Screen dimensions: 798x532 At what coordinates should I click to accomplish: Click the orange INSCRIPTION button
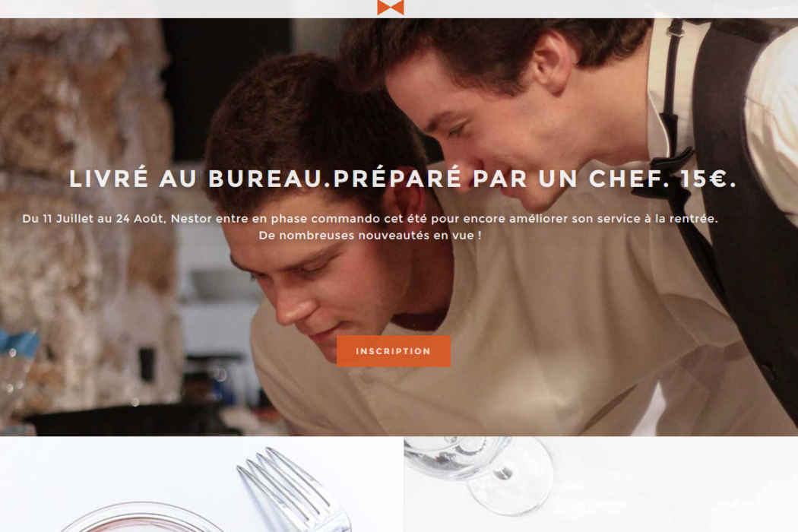[394, 351]
